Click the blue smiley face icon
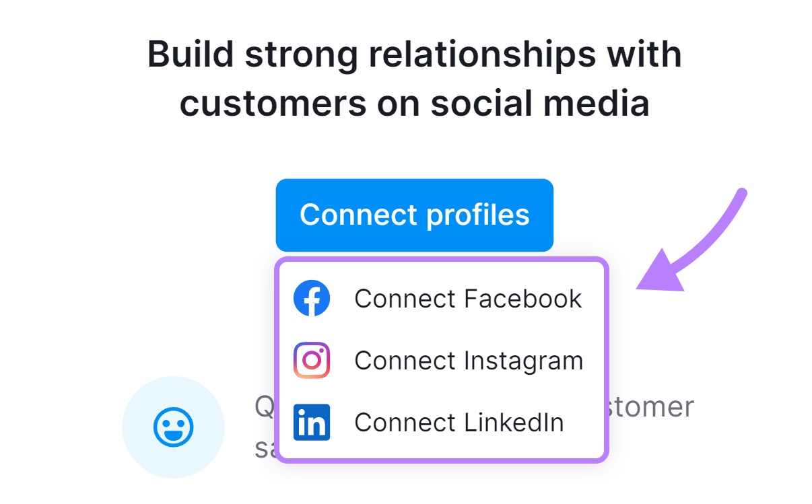812x504 pixels. 173,428
